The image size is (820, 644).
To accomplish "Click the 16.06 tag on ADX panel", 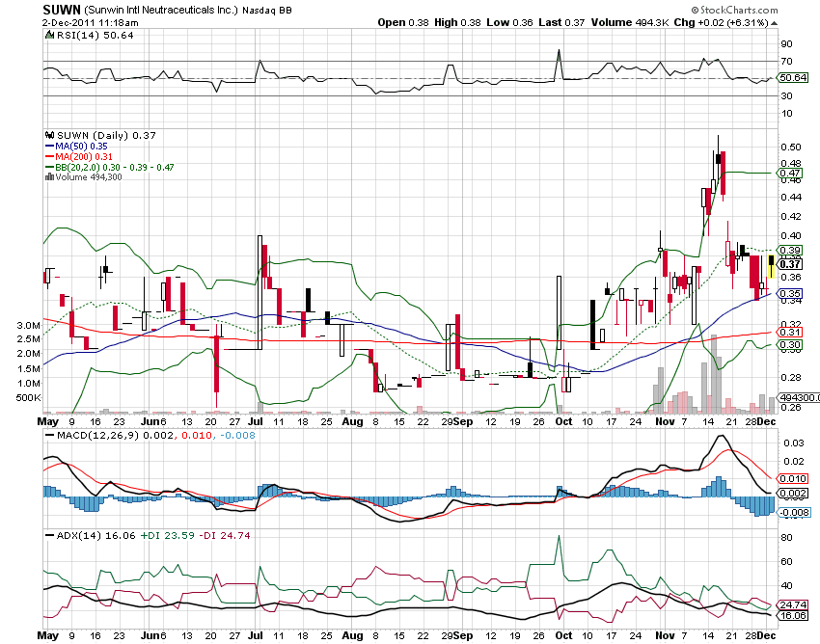I will (793, 616).
